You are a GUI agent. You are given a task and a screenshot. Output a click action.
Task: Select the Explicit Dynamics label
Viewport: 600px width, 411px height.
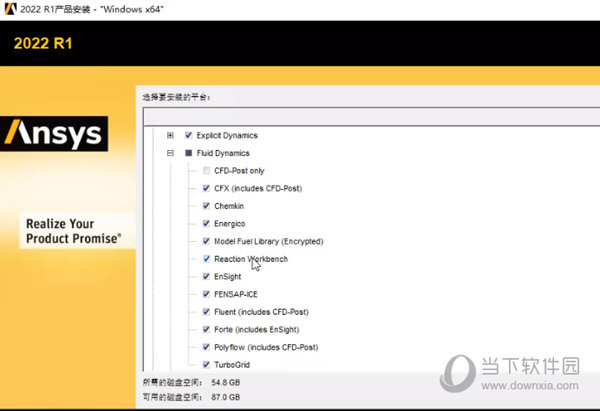click(227, 135)
